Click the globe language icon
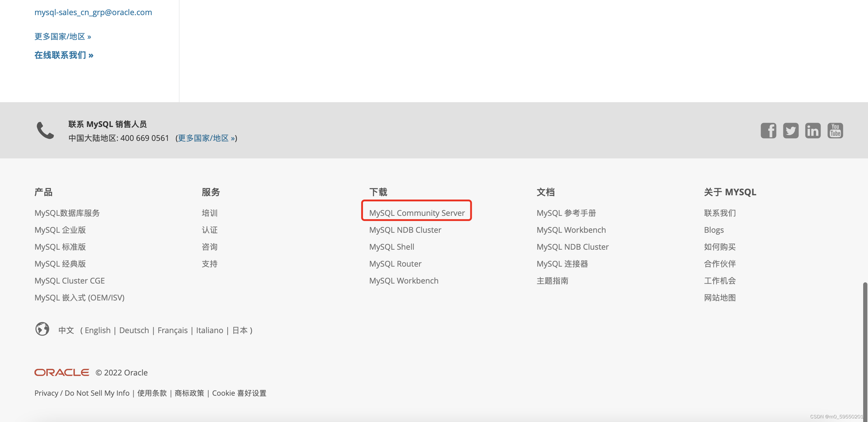The height and width of the screenshot is (422, 868). (42, 329)
